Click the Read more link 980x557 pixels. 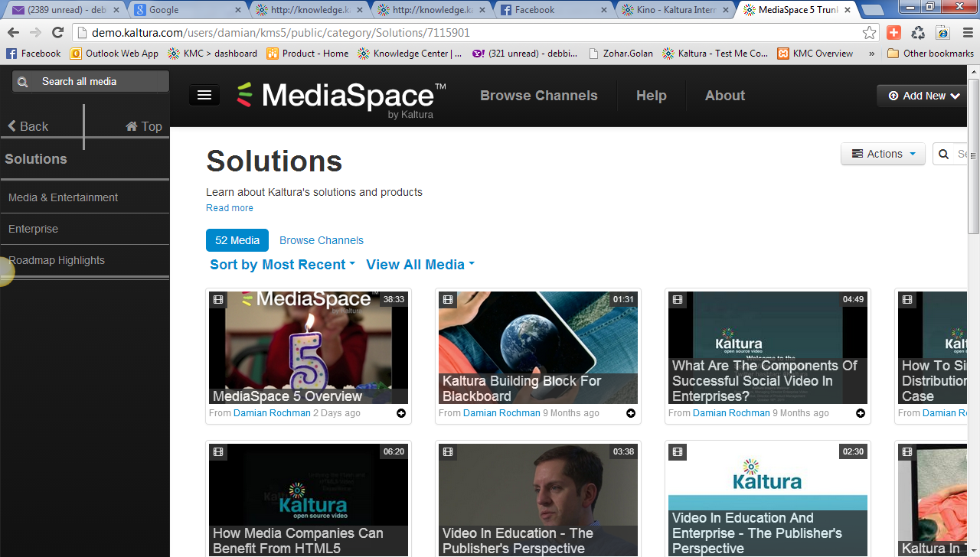(230, 208)
